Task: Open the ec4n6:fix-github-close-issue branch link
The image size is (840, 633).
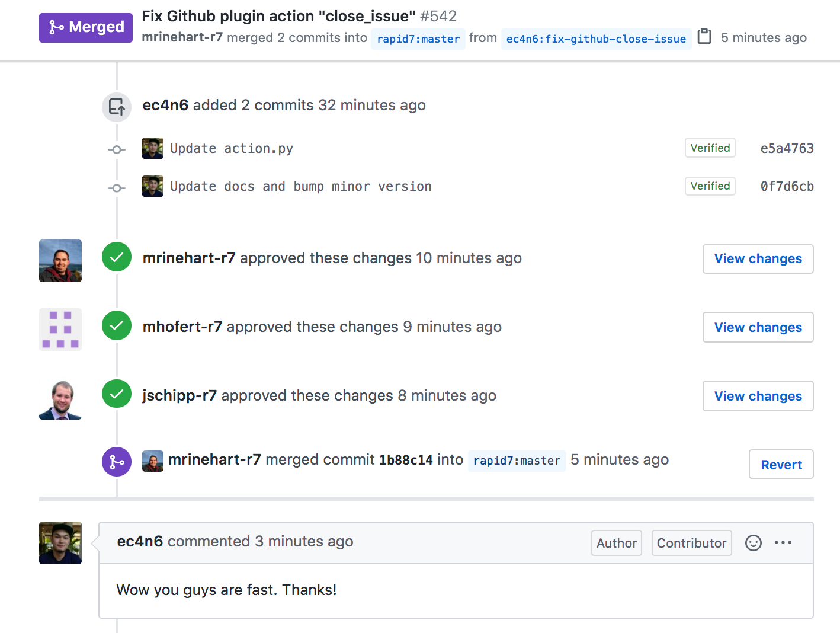Action: [x=595, y=39]
